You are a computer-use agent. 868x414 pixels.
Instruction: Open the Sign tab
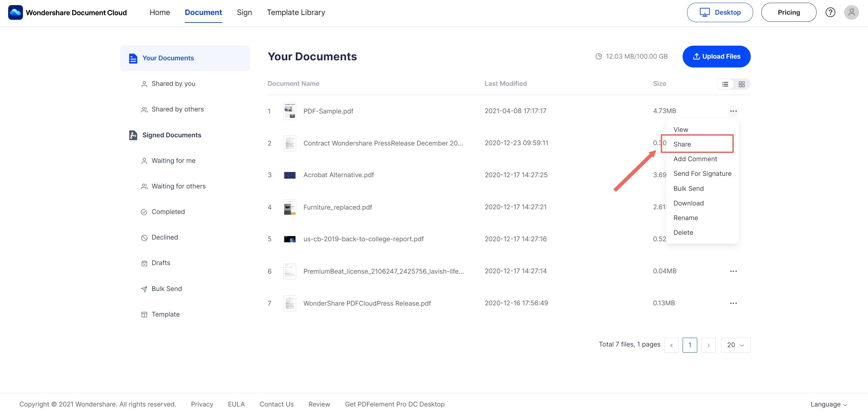[x=244, y=13]
